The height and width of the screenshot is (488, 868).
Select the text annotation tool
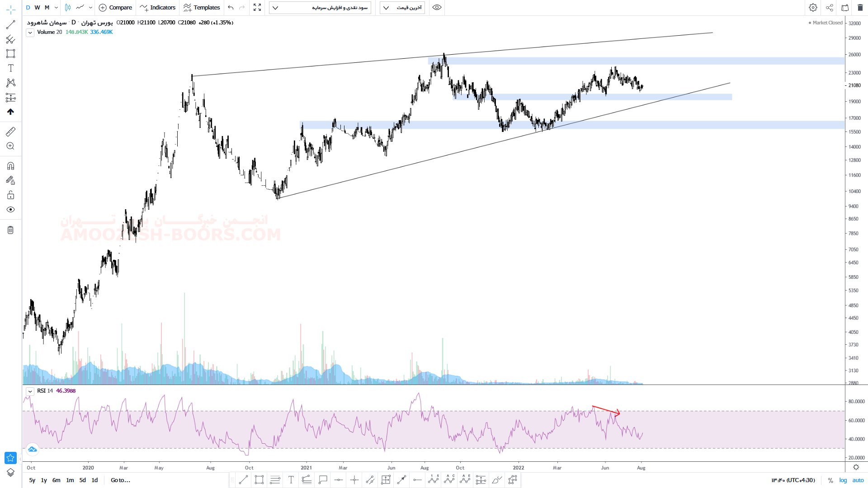pyautogui.click(x=10, y=68)
